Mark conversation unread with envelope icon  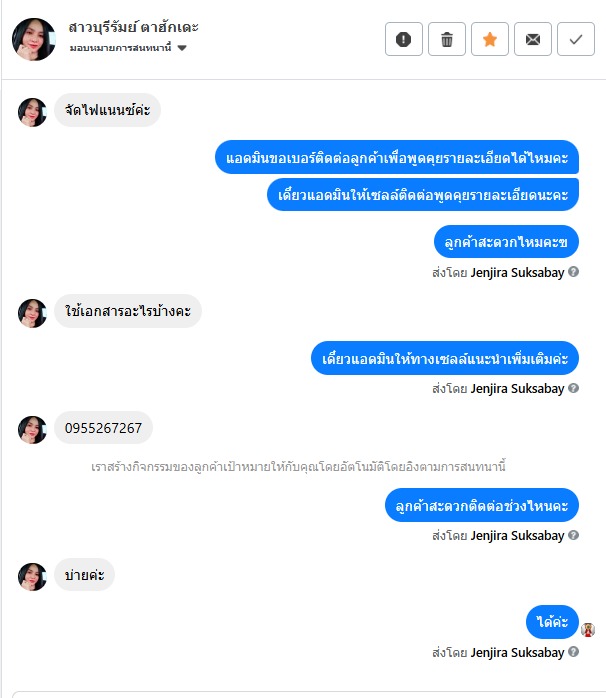coord(533,39)
